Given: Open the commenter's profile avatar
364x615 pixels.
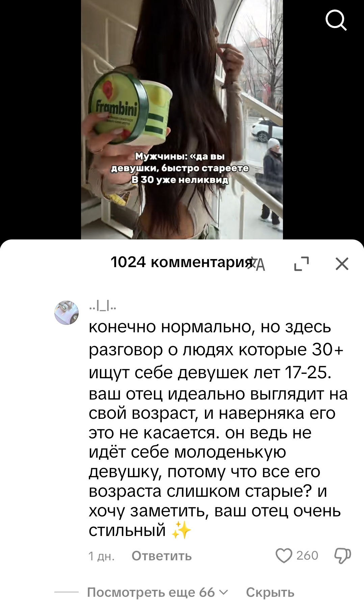Looking at the screenshot, I should (67, 313).
